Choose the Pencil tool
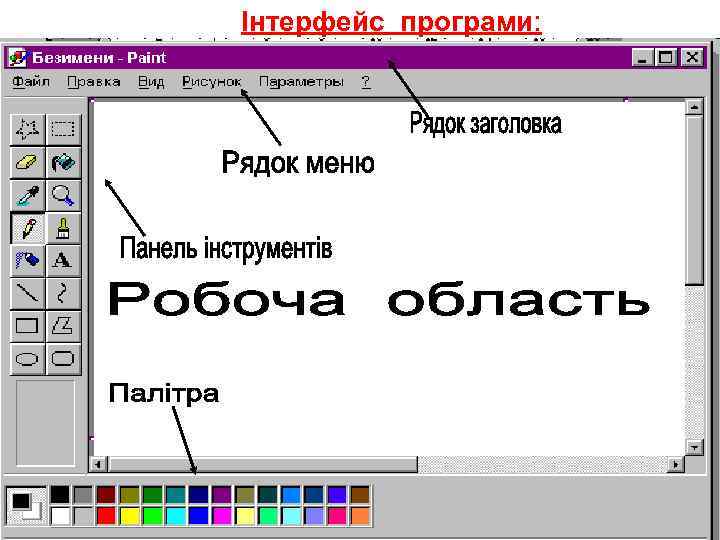Viewport: 720px width, 540px height. (x=28, y=228)
